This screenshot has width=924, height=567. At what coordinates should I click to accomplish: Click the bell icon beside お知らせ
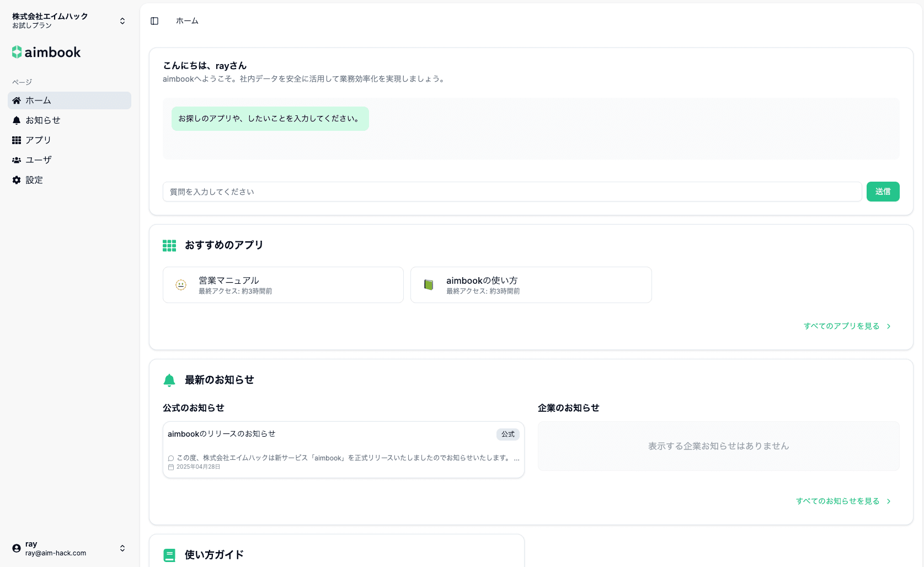[x=17, y=120]
